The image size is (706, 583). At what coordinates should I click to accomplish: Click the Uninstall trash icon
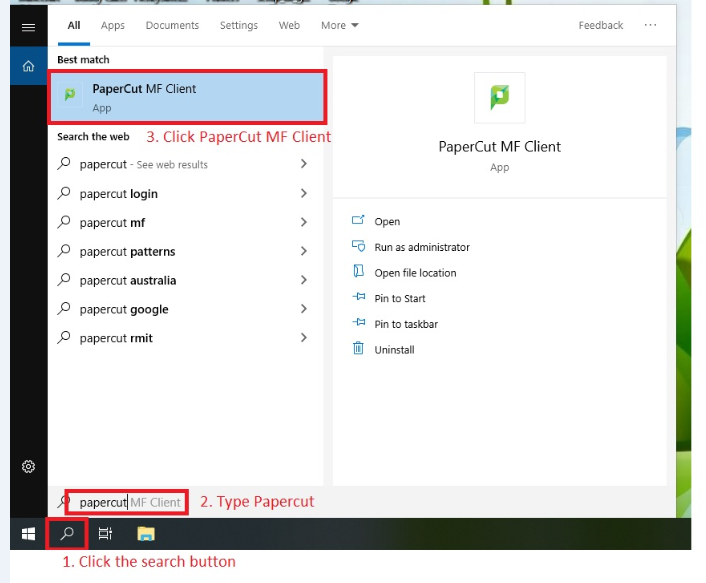358,348
